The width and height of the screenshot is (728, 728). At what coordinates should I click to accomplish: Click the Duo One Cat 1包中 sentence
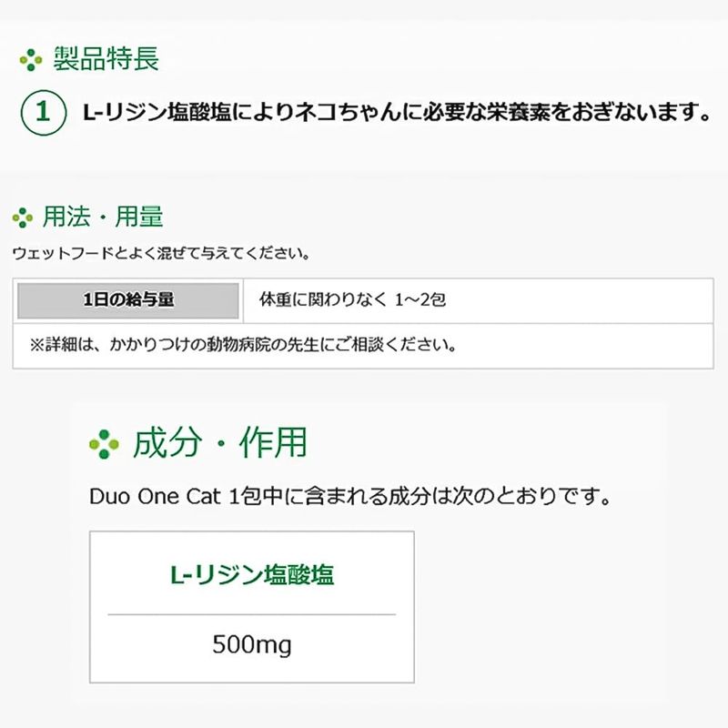[x=350, y=496]
